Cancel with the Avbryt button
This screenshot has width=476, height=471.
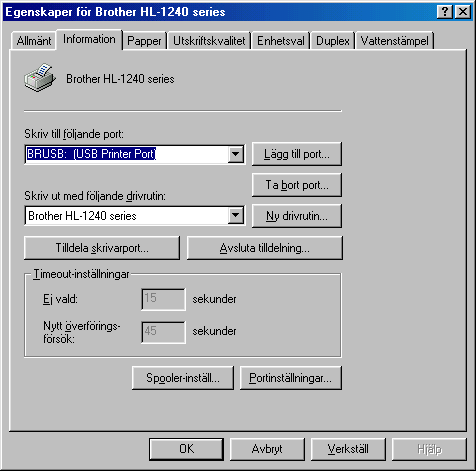[x=267, y=449]
